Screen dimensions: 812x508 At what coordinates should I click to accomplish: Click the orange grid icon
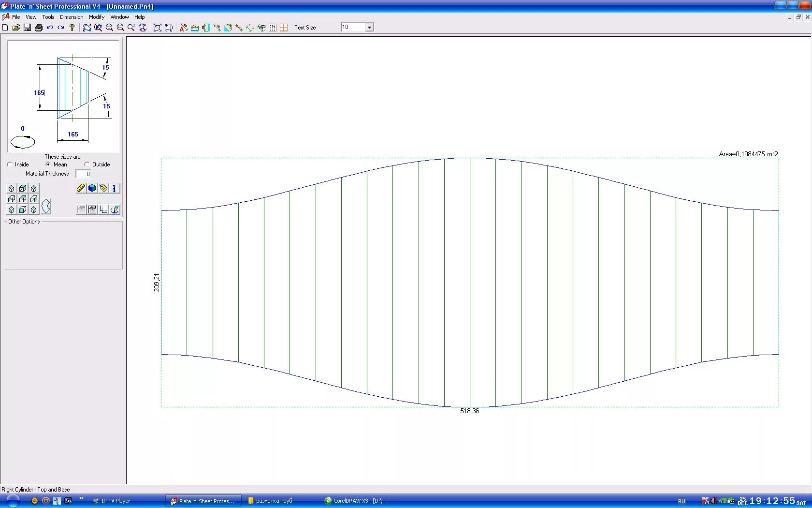click(x=284, y=28)
